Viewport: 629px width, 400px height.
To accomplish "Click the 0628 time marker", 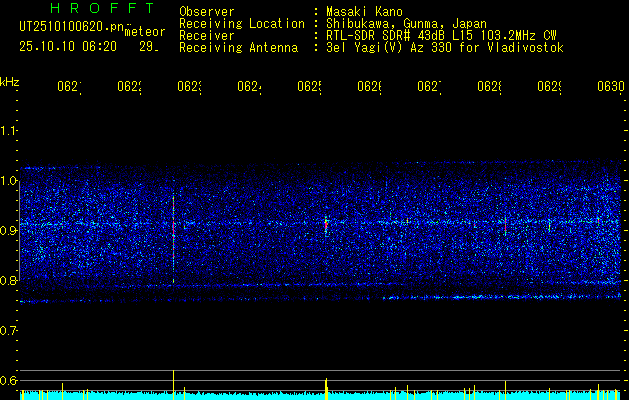I will pos(489,87).
